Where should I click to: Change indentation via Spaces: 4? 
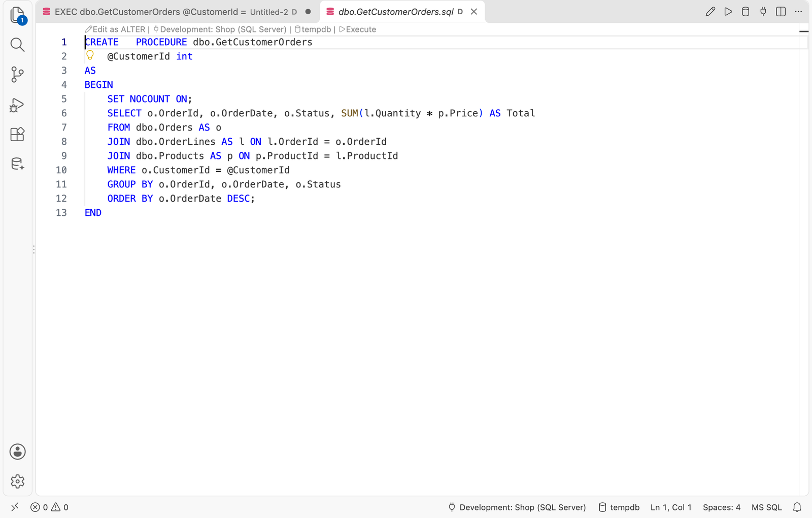[722, 507]
